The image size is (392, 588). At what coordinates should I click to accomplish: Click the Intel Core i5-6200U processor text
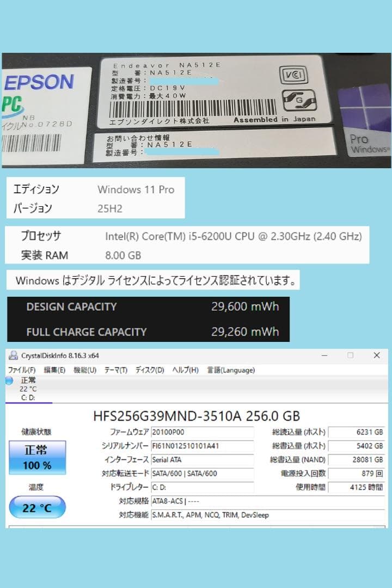[234, 236]
